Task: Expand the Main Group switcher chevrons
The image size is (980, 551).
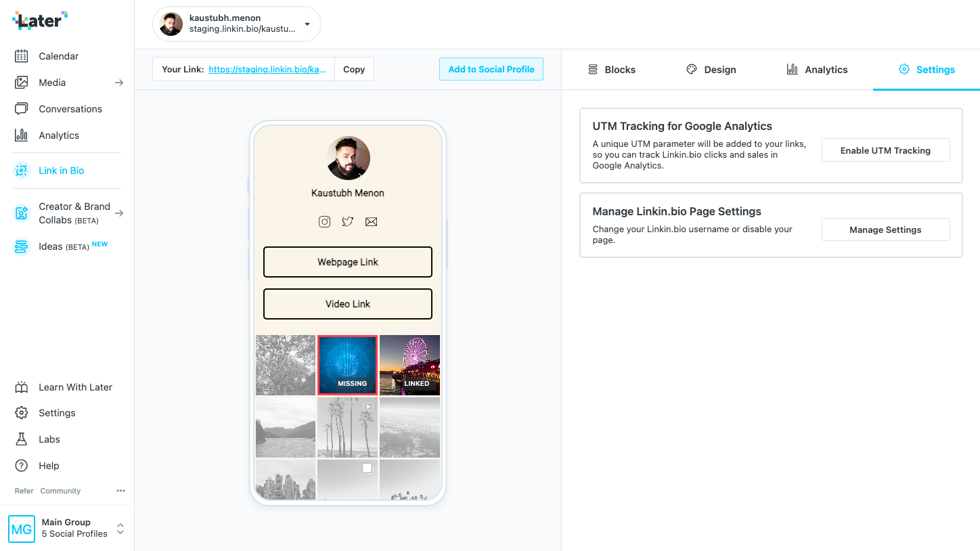Action: [120, 529]
